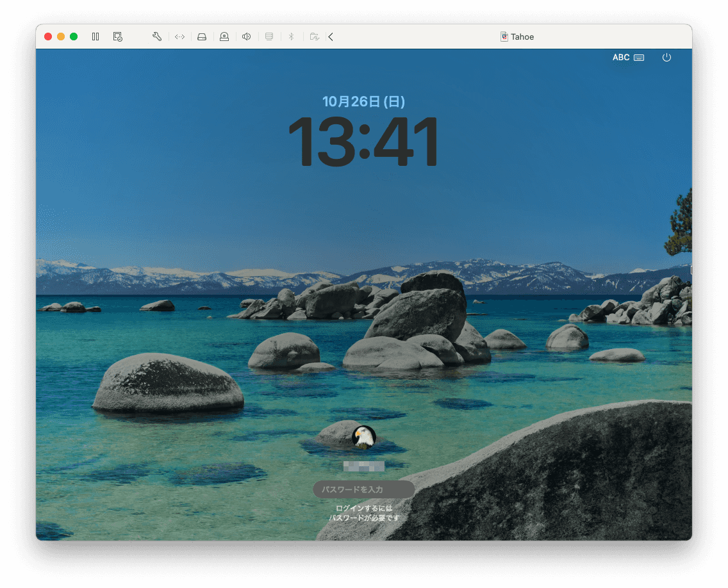Open the ABC input source menu

click(x=627, y=58)
